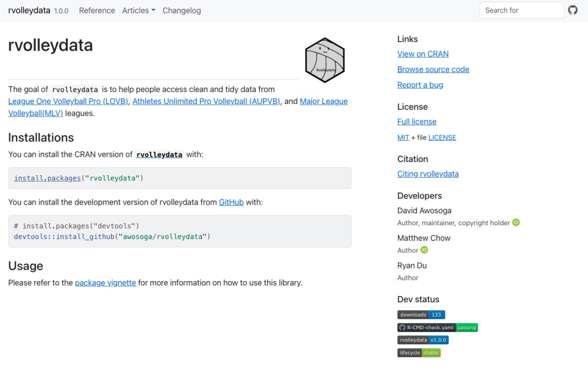The image size is (588, 373).
Task: Open the Changelog page
Action: coord(181,10)
